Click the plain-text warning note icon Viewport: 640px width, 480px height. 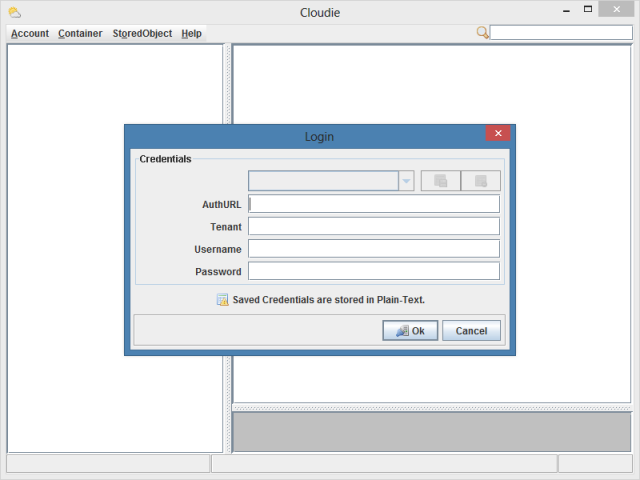tap(222, 300)
